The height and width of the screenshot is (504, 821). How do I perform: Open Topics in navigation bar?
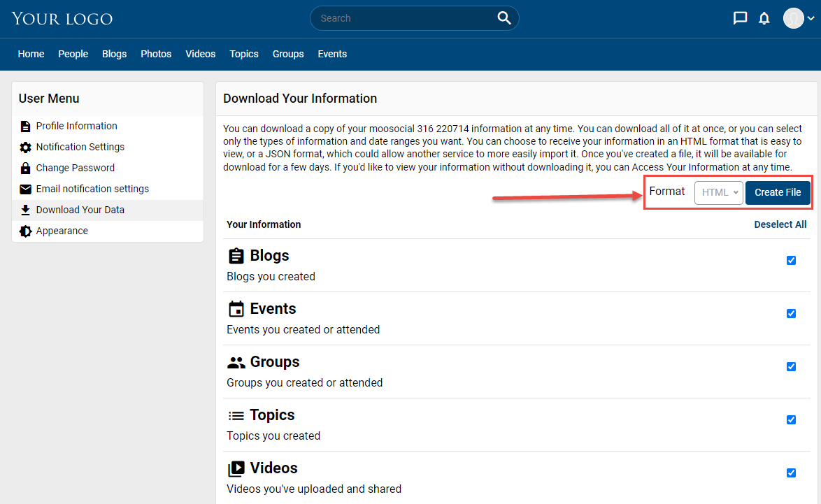coord(244,54)
